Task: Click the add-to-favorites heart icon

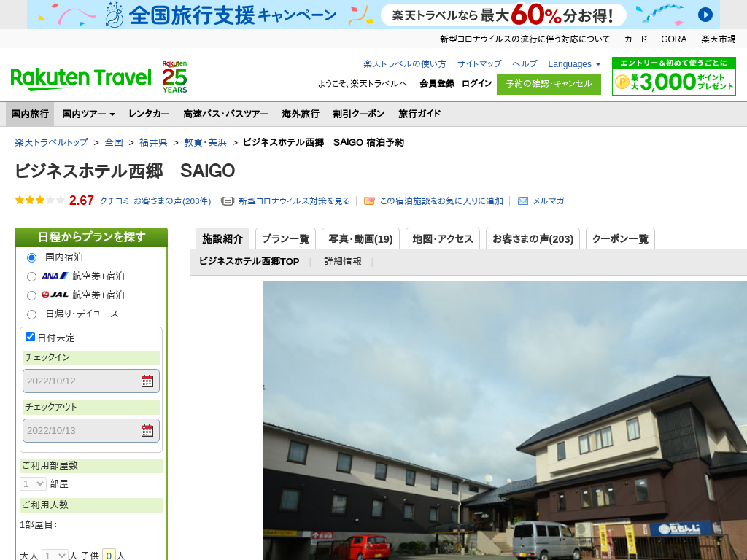Action: pyautogui.click(x=368, y=201)
